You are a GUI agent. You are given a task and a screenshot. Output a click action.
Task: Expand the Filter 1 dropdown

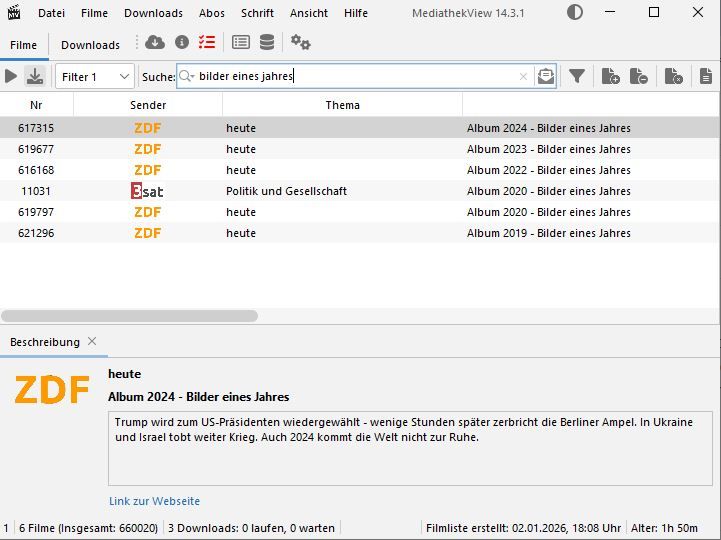tap(124, 76)
